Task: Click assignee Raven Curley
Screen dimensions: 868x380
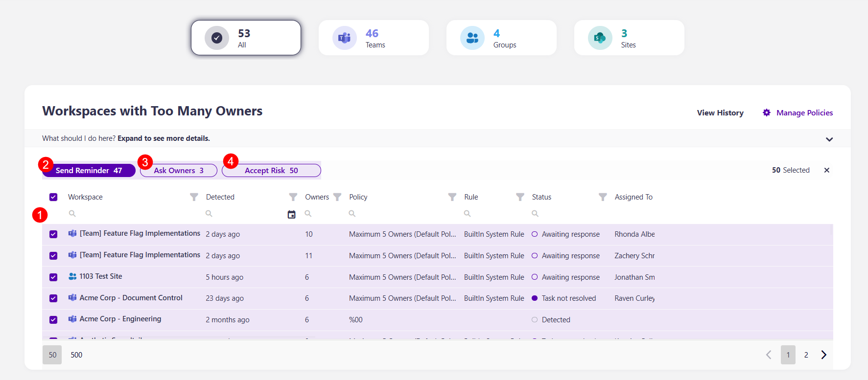Action: click(634, 298)
